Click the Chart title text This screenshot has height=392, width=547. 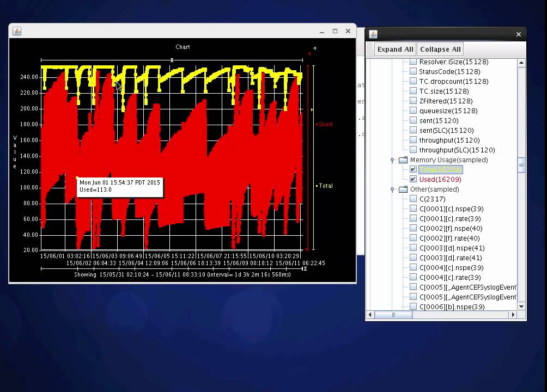pos(183,47)
